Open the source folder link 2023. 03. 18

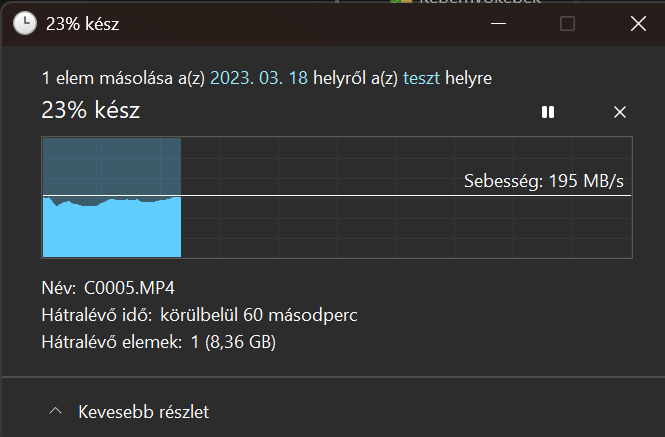(x=259, y=78)
